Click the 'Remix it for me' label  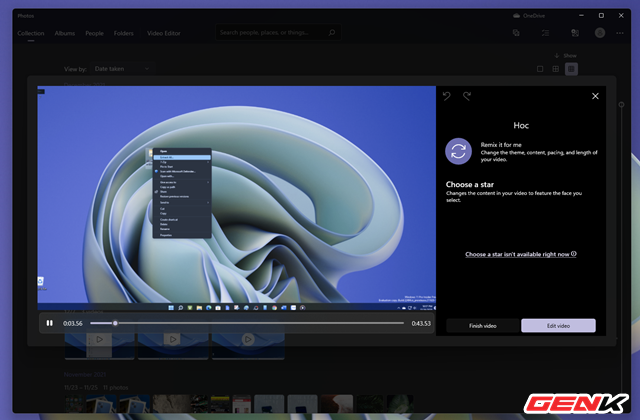(x=501, y=144)
